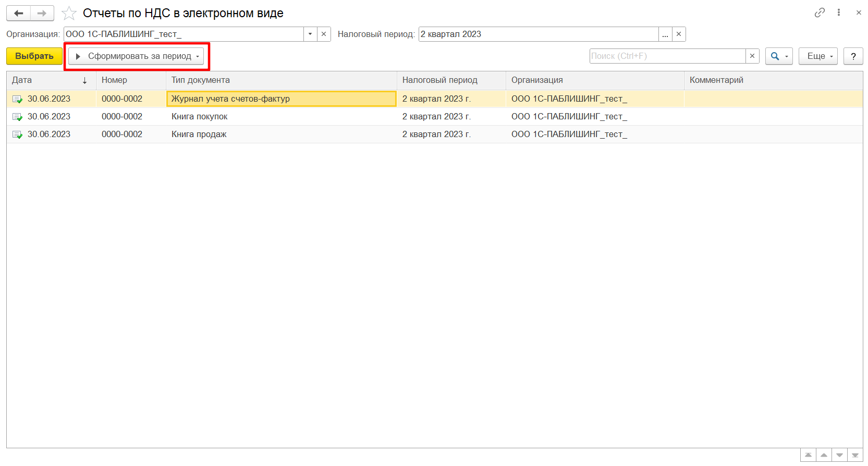The image size is (868, 466).
Task: Sort the list by the Дата column
Action: [50, 80]
